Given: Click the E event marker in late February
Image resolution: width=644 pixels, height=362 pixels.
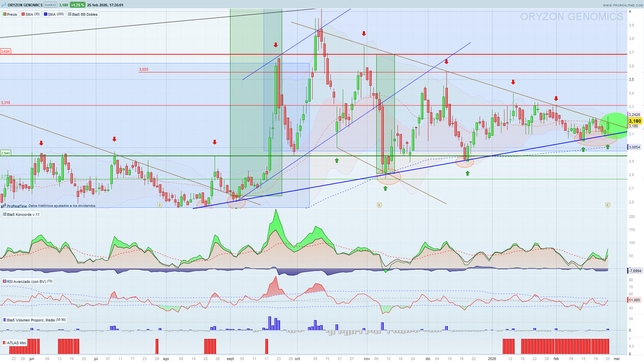Looking at the screenshot, I should click(x=608, y=205).
